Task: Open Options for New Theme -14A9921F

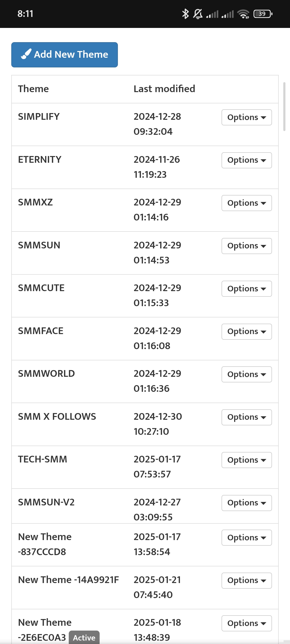Action: pos(247,581)
